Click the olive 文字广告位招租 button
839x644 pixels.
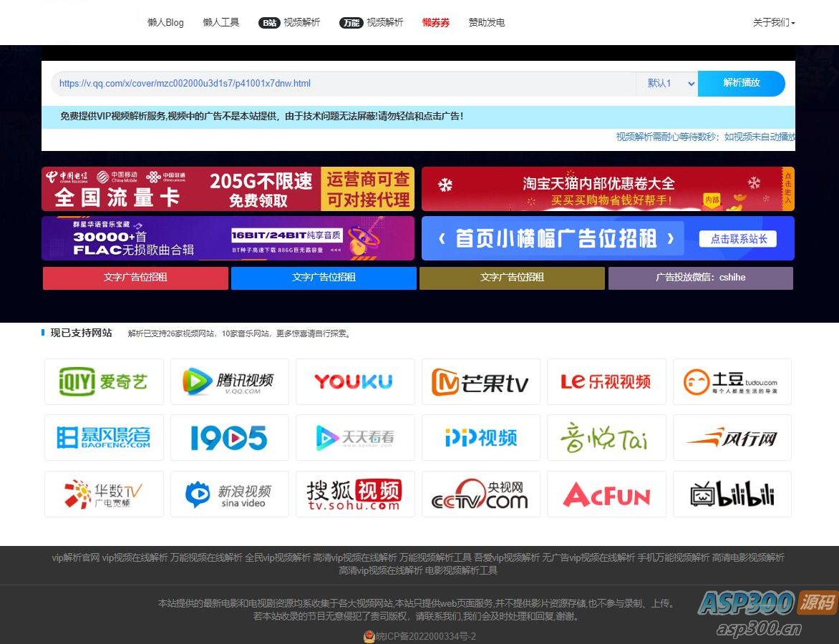click(x=512, y=278)
